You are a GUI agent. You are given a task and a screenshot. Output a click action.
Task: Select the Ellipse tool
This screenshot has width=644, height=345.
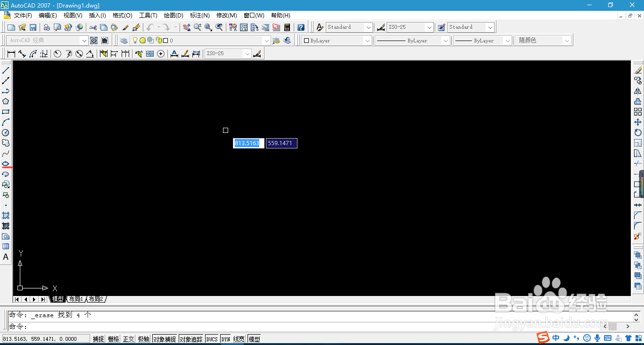[6, 164]
